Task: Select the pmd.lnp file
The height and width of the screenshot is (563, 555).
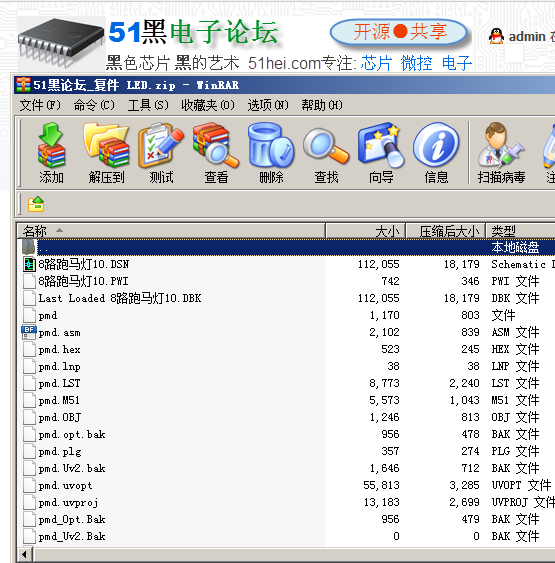Action: [x=59, y=367]
